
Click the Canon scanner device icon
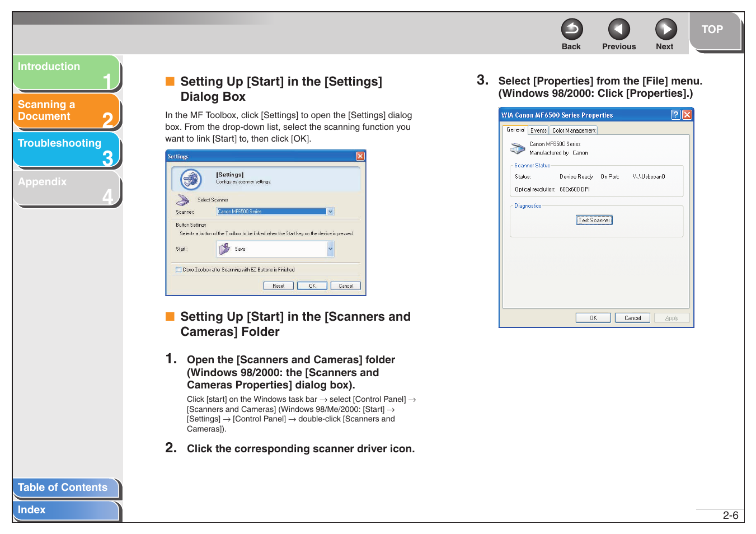tap(518, 148)
